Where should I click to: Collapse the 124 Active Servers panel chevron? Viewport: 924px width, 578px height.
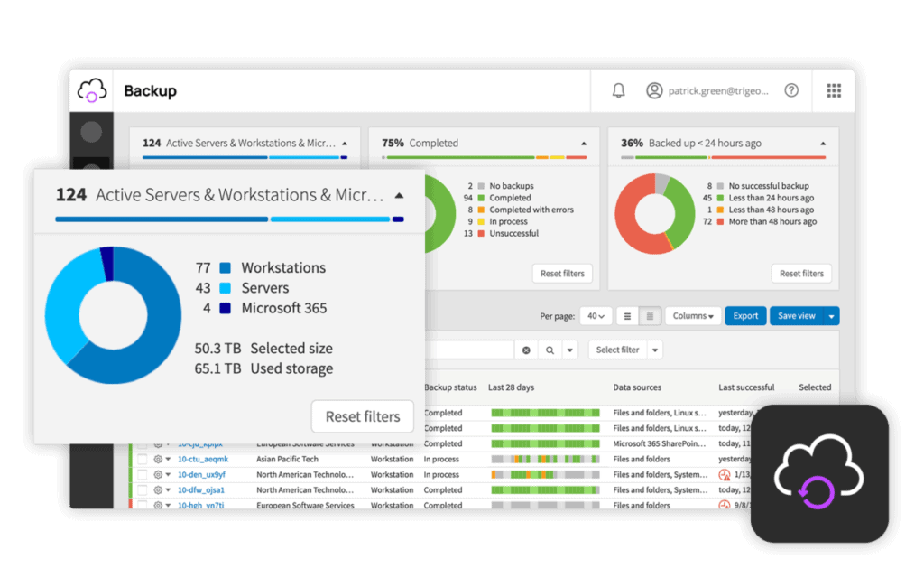coord(398,194)
